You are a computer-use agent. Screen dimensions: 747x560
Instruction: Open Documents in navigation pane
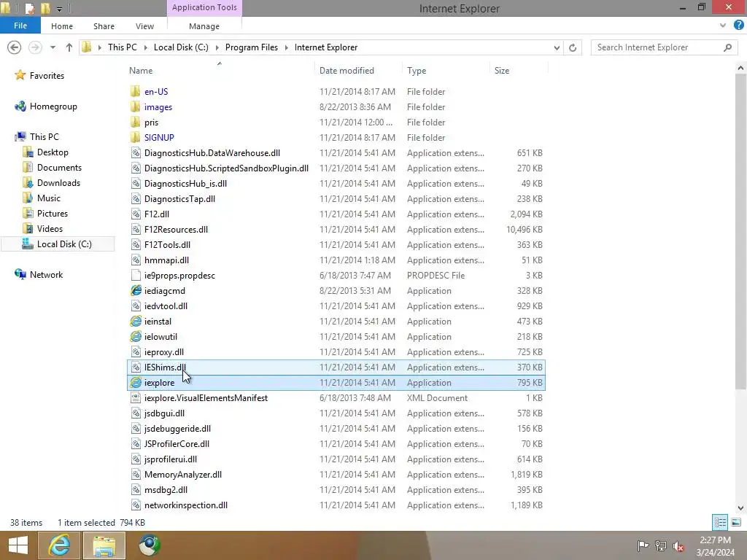[x=59, y=168]
